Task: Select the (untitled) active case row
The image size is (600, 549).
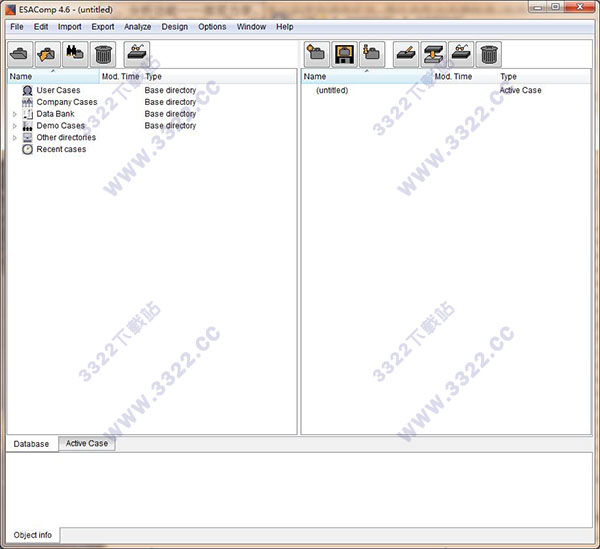Action: (x=332, y=90)
